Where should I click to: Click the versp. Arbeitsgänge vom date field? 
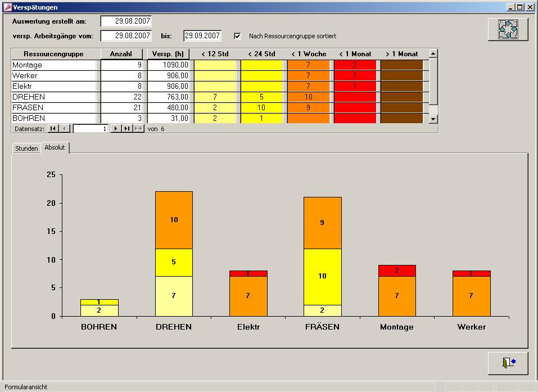click(x=126, y=35)
